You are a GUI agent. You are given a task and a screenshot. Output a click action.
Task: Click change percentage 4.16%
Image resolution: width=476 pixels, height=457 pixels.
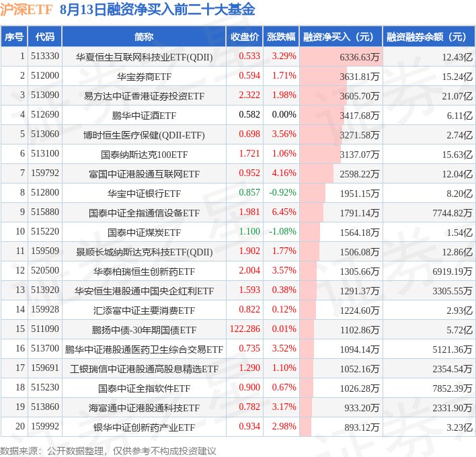click(284, 173)
